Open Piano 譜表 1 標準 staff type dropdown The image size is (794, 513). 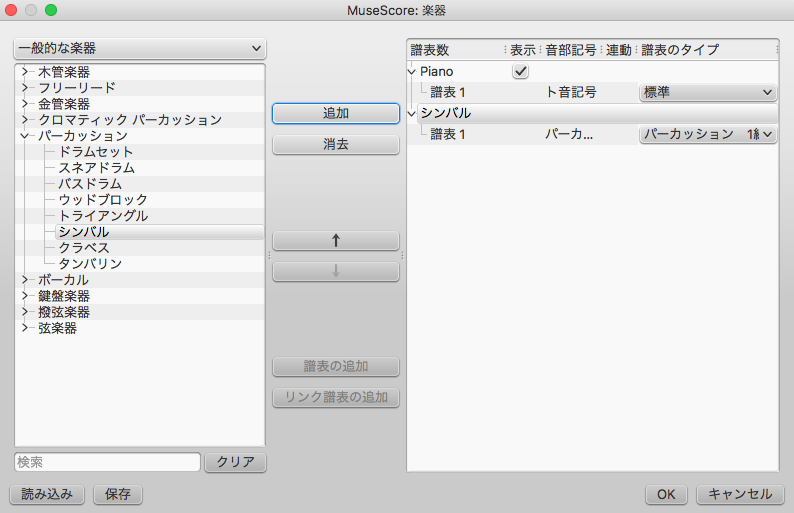(708, 93)
